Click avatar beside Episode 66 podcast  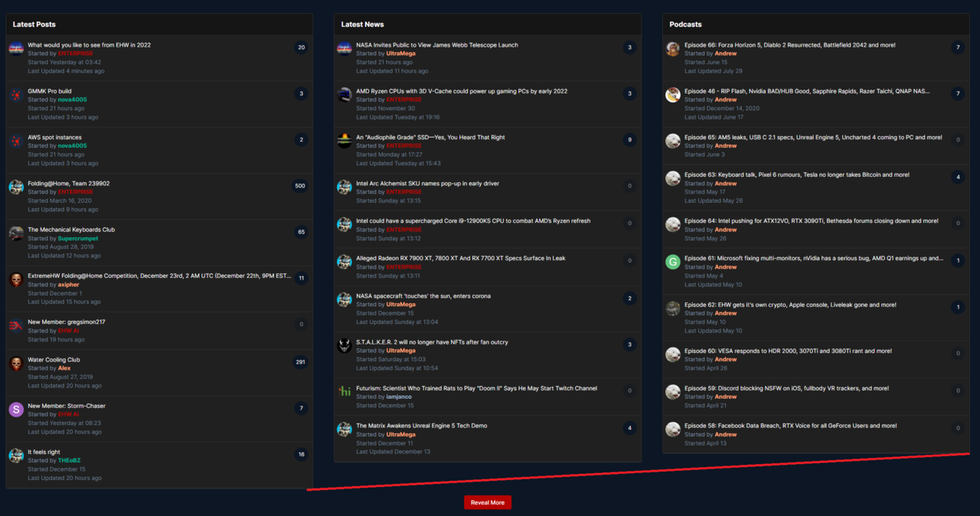pyautogui.click(x=673, y=49)
